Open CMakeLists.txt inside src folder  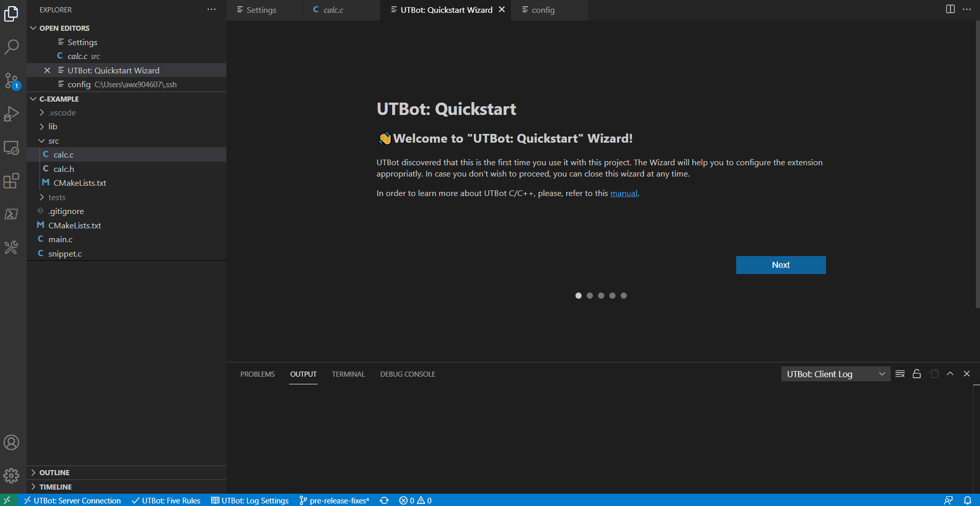[126, 183]
